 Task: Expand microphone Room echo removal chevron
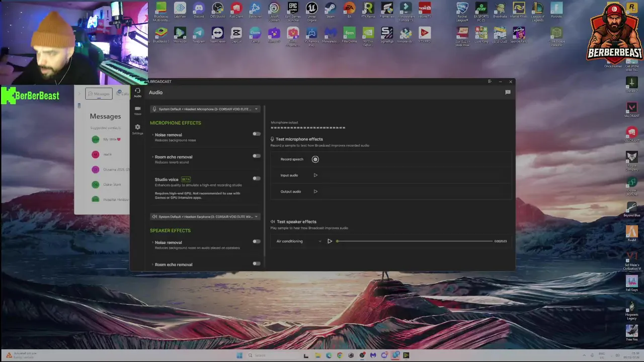point(153,157)
